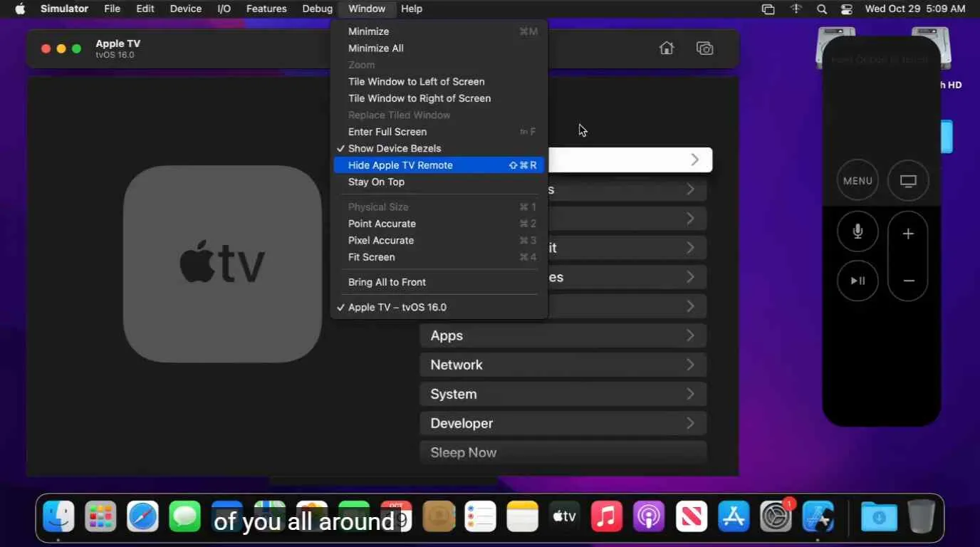Image resolution: width=980 pixels, height=547 pixels.
Task: Open Launchpad from the Dock
Action: [x=101, y=516]
